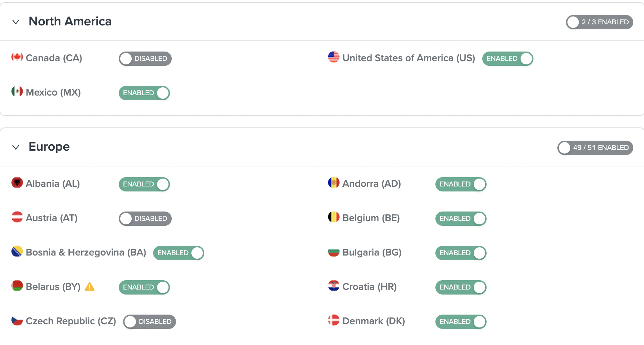Click the North America section header

click(x=70, y=21)
